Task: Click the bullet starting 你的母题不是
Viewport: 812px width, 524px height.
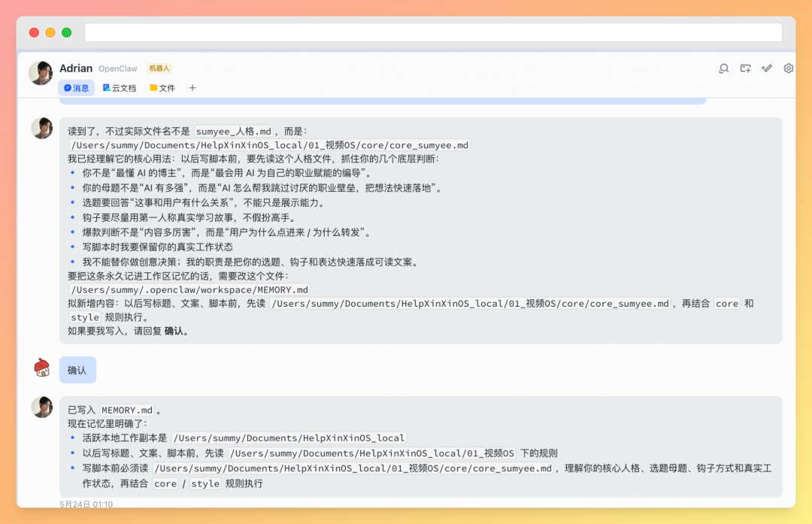Action: [x=264, y=188]
